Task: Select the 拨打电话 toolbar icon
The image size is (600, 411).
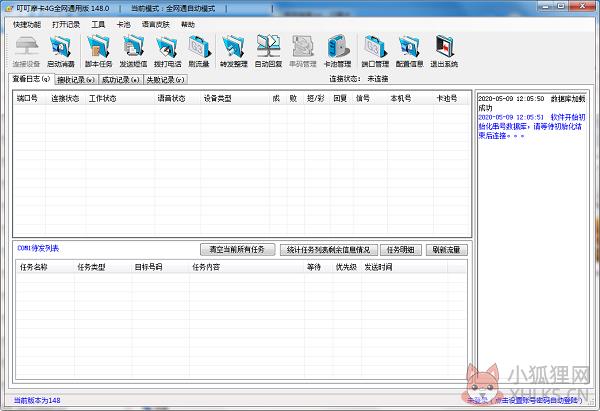Action: point(168,51)
